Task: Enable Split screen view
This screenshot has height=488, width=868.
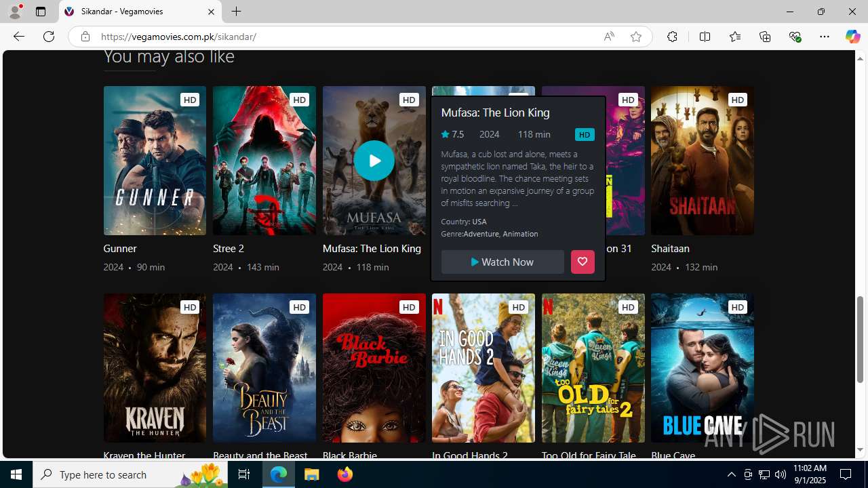Action: pyautogui.click(x=705, y=37)
